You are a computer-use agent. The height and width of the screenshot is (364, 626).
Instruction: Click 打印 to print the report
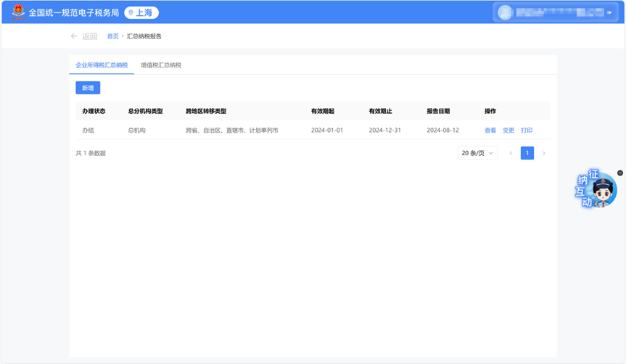527,131
